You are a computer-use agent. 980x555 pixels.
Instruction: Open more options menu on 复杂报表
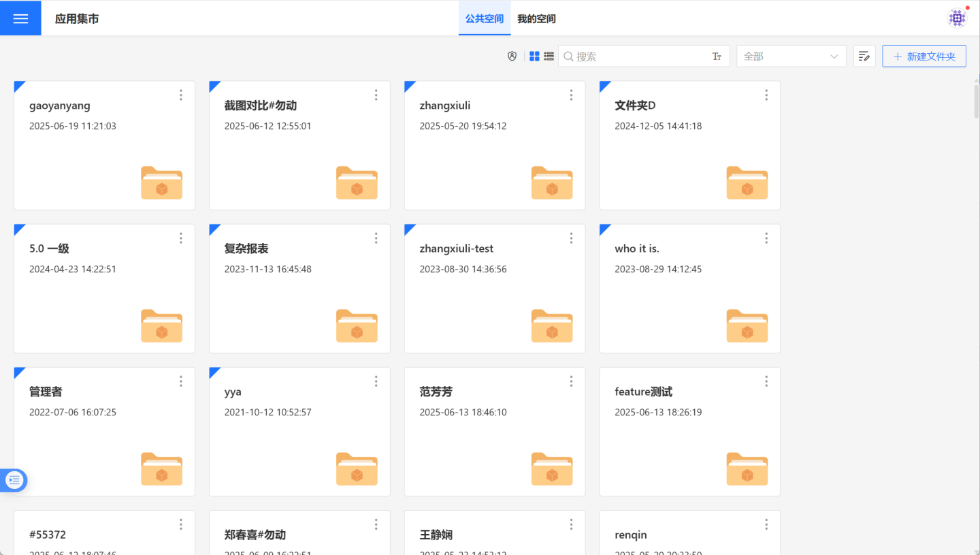tap(376, 238)
